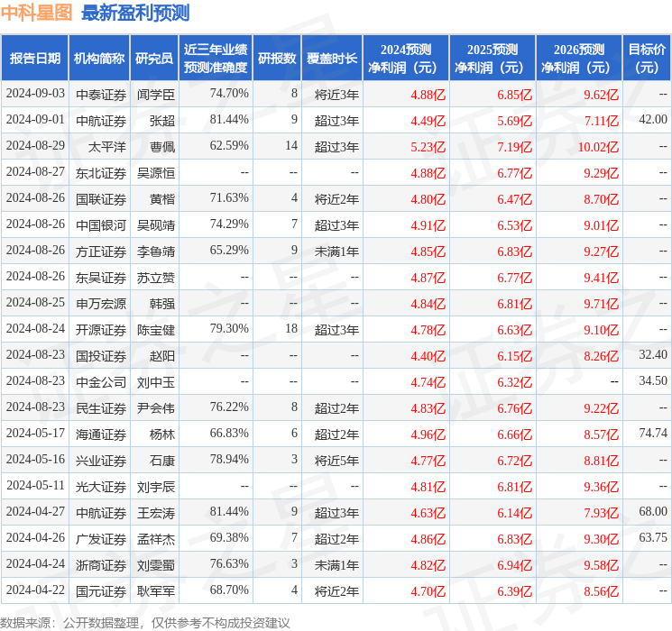The height and width of the screenshot is (631, 672).
Task: Click target price 63.75
Action: pyautogui.click(x=653, y=537)
